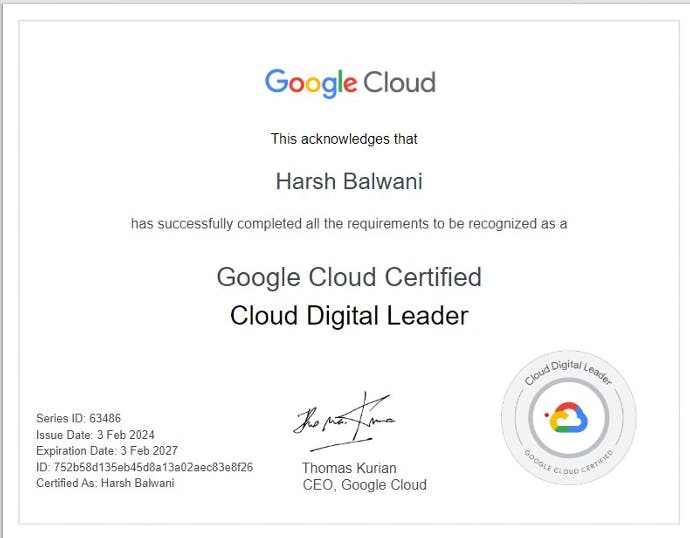Select the "Issue Date: 3 Feb 2024" line
This screenshot has width=690, height=538.
[x=95, y=435]
